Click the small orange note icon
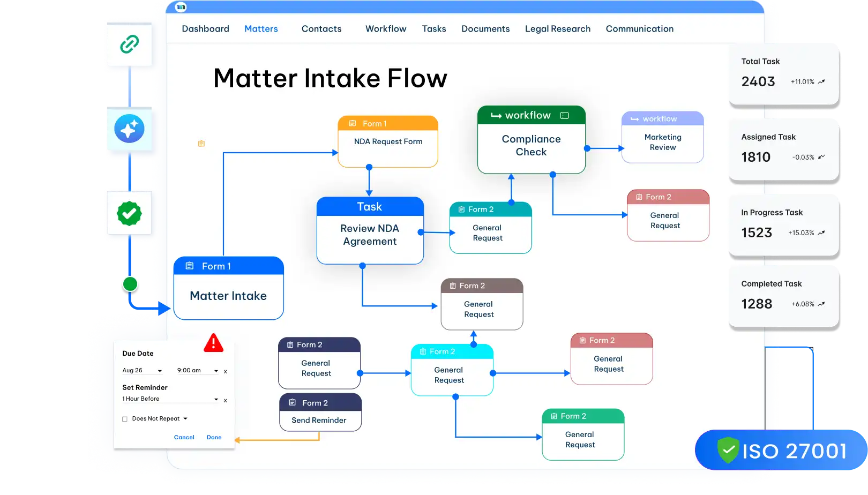Viewport: 868px width, 495px height. [201, 144]
